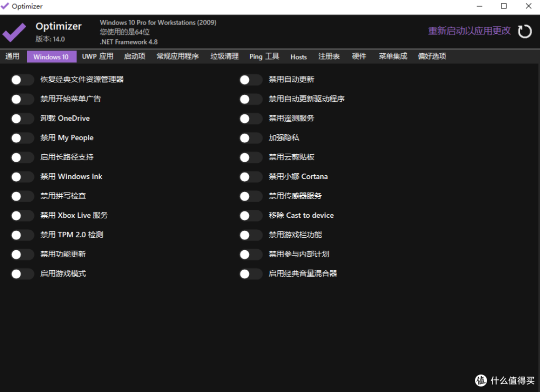Click the Optimizer heading text
This screenshot has height=392, width=540.
coord(58,26)
